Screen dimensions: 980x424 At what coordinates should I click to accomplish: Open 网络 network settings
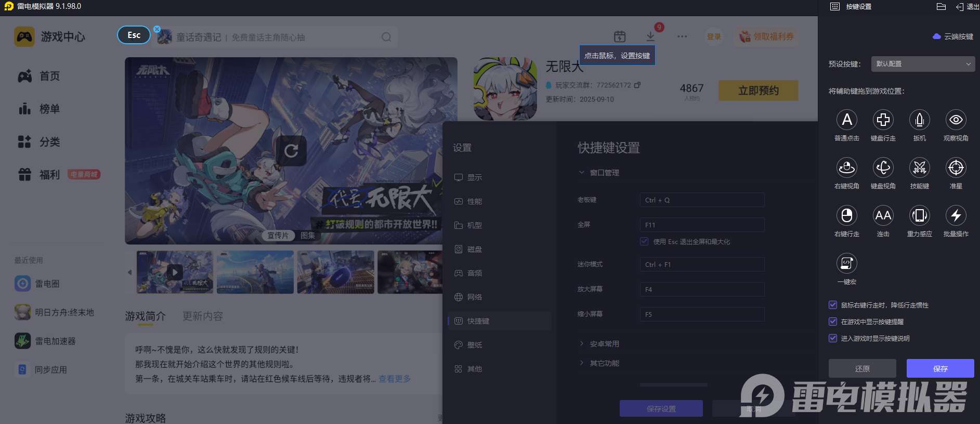point(500,297)
